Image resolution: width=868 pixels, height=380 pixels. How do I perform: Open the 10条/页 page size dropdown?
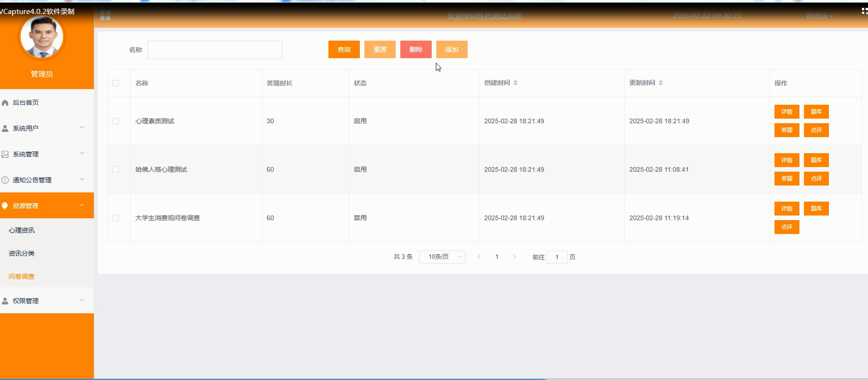click(x=442, y=257)
